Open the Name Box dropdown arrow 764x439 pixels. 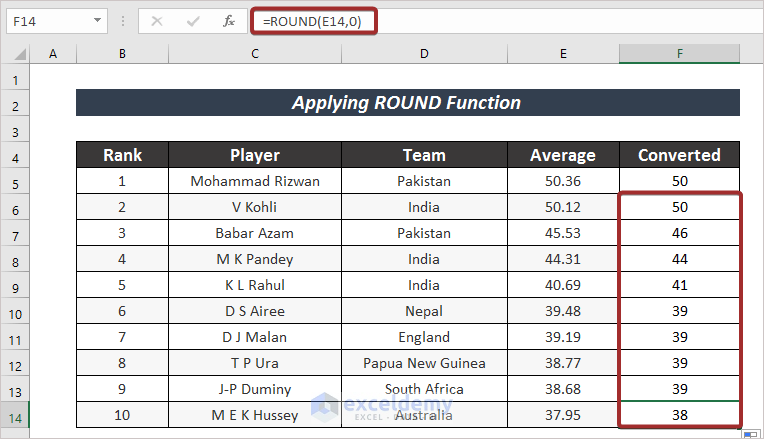tap(97, 20)
